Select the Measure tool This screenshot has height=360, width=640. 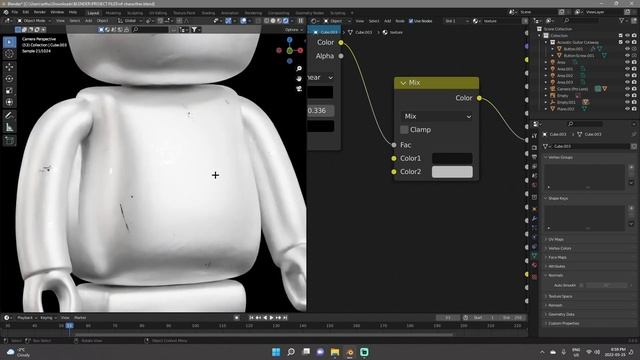click(9, 127)
